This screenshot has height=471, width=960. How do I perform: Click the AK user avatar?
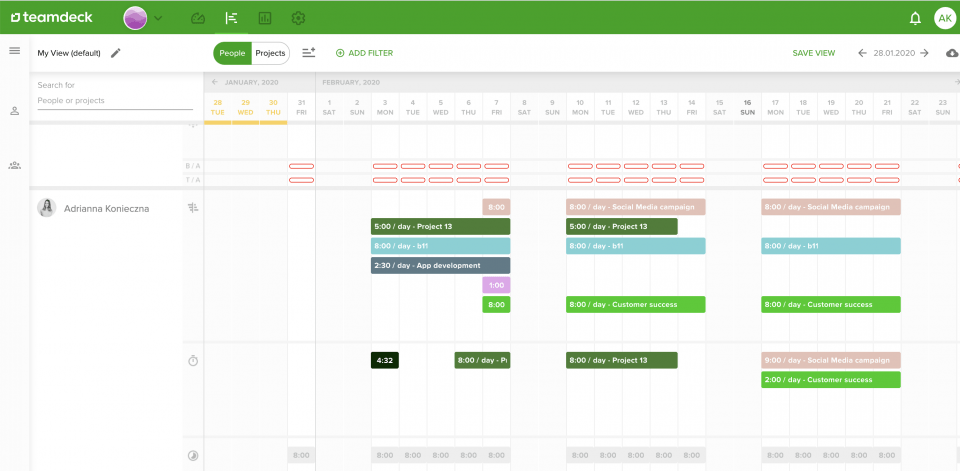945,18
